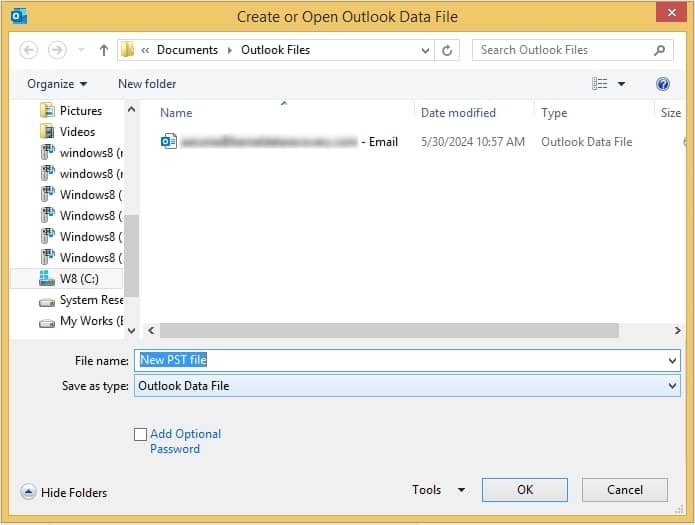
Task: Enable Add Optional Password checkbox
Action: tap(140, 435)
